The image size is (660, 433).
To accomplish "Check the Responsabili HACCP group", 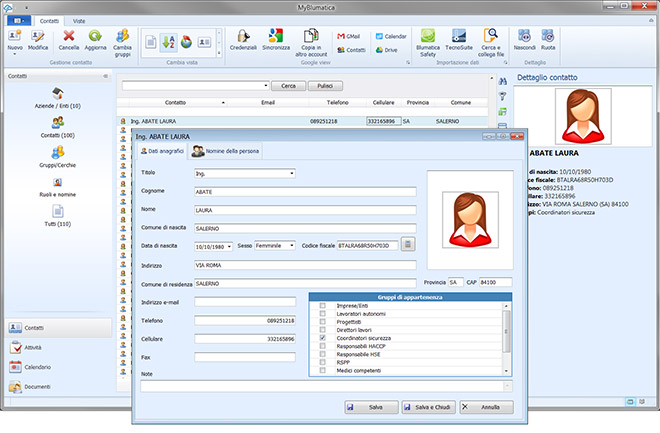I will coord(322,346).
